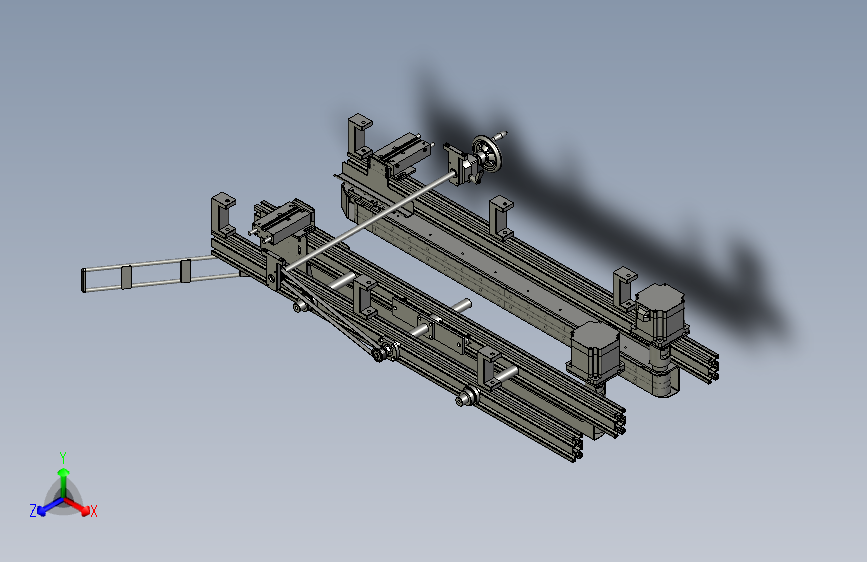Screen dimensions: 867x562
Task: Click the red X axis of the triad
Action: (77, 507)
